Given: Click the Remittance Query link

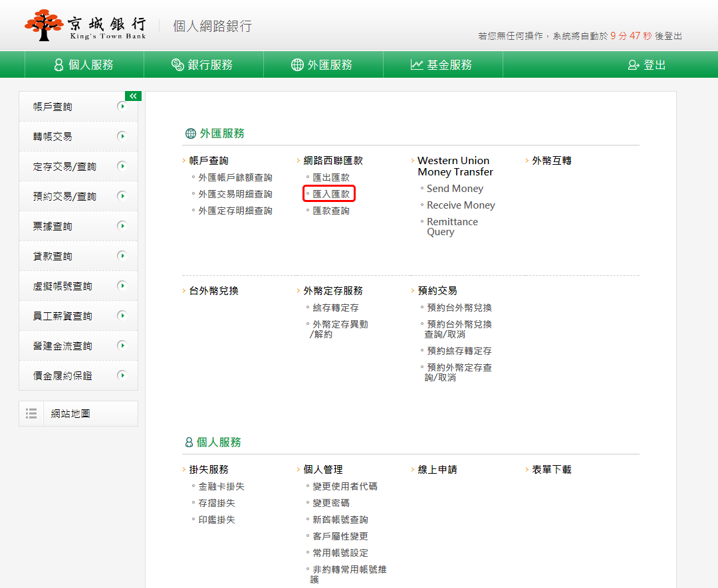Looking at the screenshot, I should click(x=453, y=227).
